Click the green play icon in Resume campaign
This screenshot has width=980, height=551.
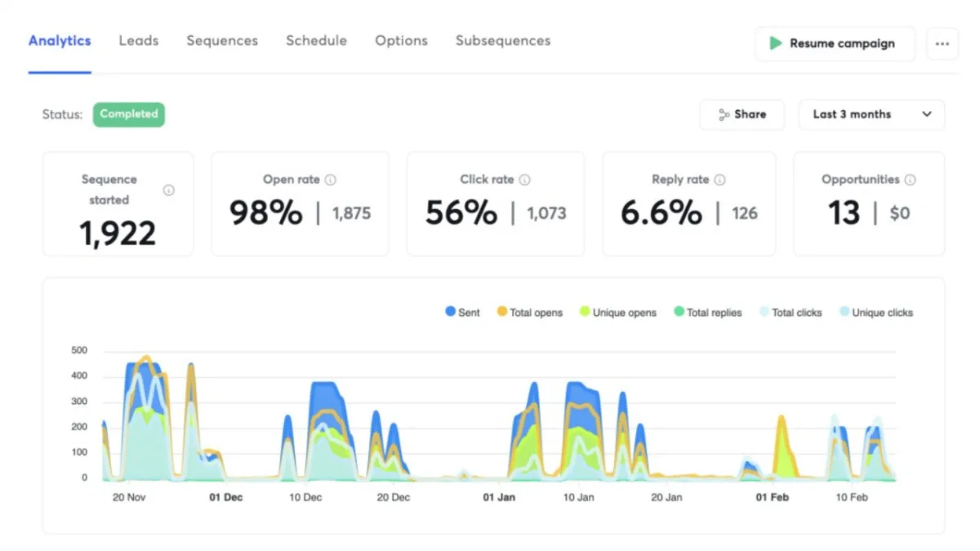tap(776, 43)
